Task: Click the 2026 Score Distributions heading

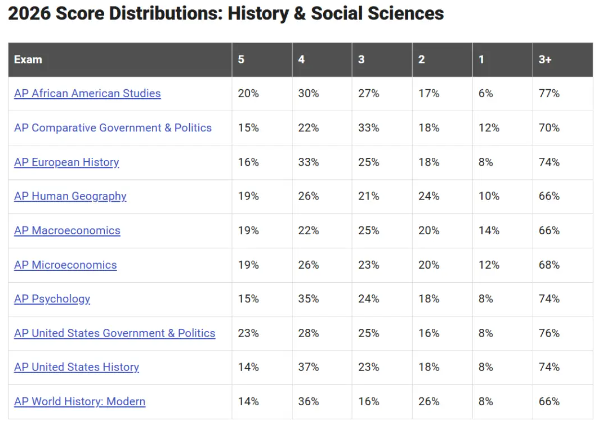Action: [x=226, y=13]
